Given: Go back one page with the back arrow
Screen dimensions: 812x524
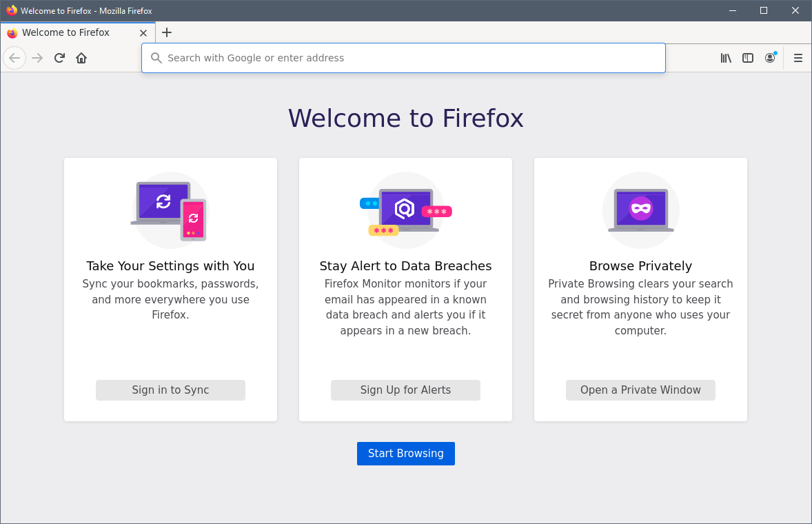Looking at the screenshot, I should pyautogui.click(x=14, y=58).
